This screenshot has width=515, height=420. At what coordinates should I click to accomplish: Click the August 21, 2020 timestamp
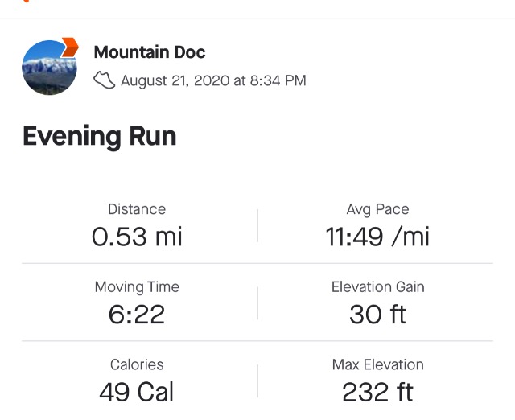[x=213, y=80]
